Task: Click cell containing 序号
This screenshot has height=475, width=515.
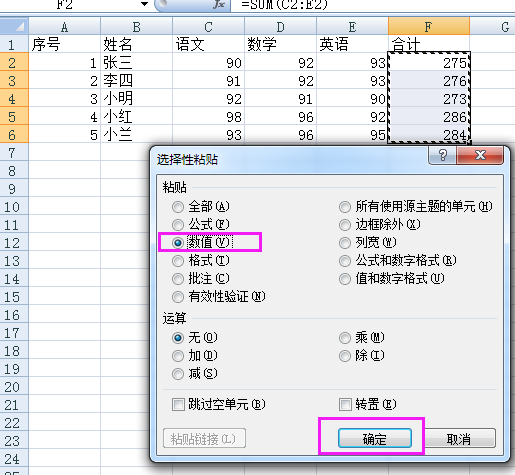Action: [x=65, y=44]
